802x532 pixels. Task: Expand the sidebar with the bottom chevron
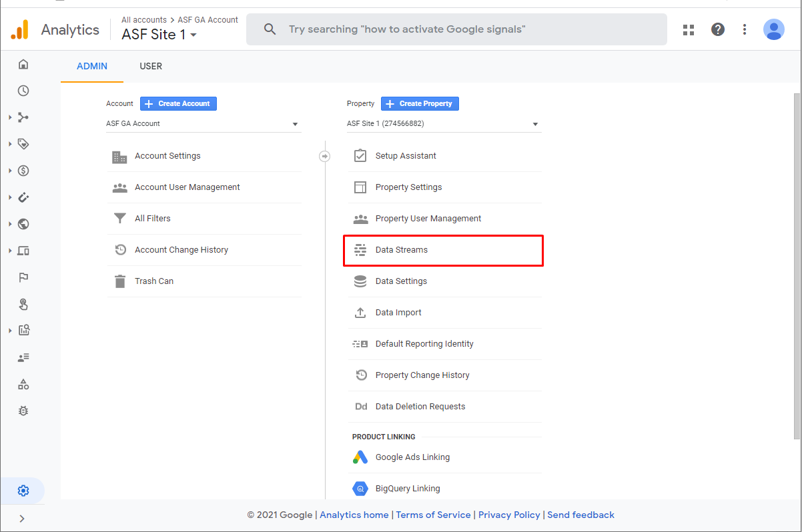coord(22,518)
